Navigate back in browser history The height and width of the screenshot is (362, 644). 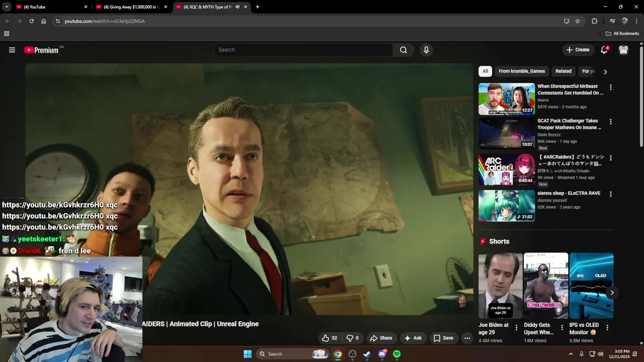click(7, 21)
